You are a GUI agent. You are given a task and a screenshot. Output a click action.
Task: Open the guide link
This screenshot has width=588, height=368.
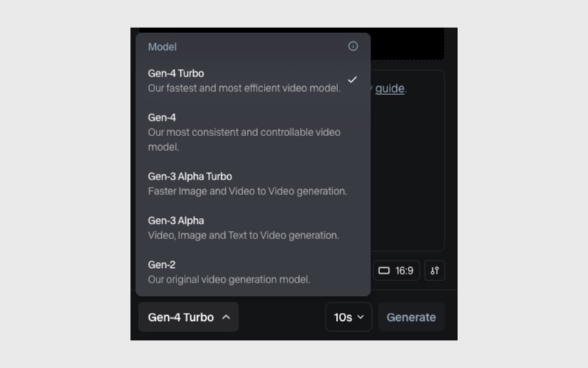click(390, 88)
